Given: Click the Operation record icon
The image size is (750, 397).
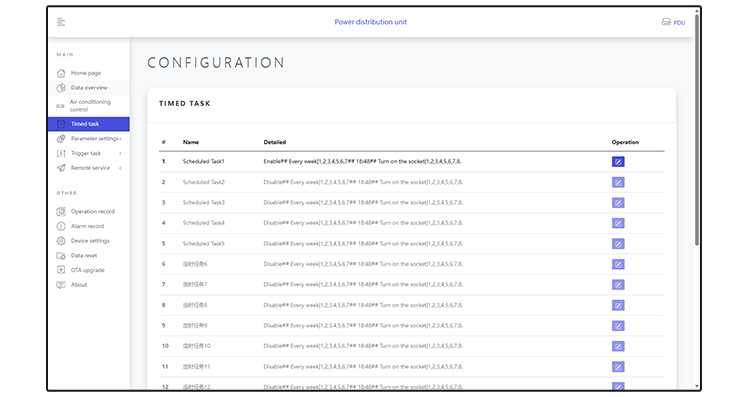Looking at the screenshot, I should pos(61,211).
